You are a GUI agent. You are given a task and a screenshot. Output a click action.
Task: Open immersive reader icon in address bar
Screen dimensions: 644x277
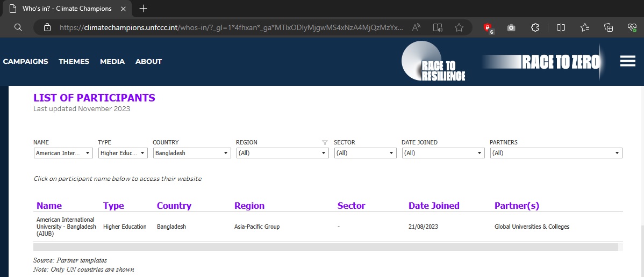tap(438, 27)
